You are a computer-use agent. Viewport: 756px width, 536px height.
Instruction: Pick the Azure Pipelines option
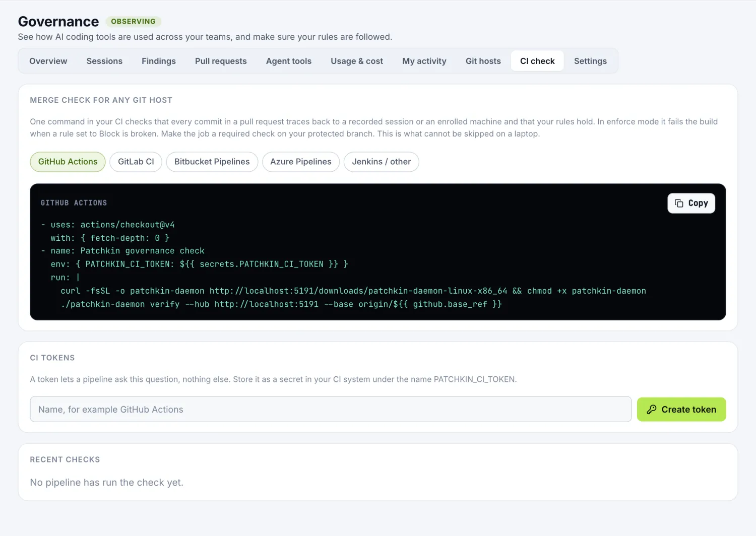pyautogui.click(x=301, y=162)
